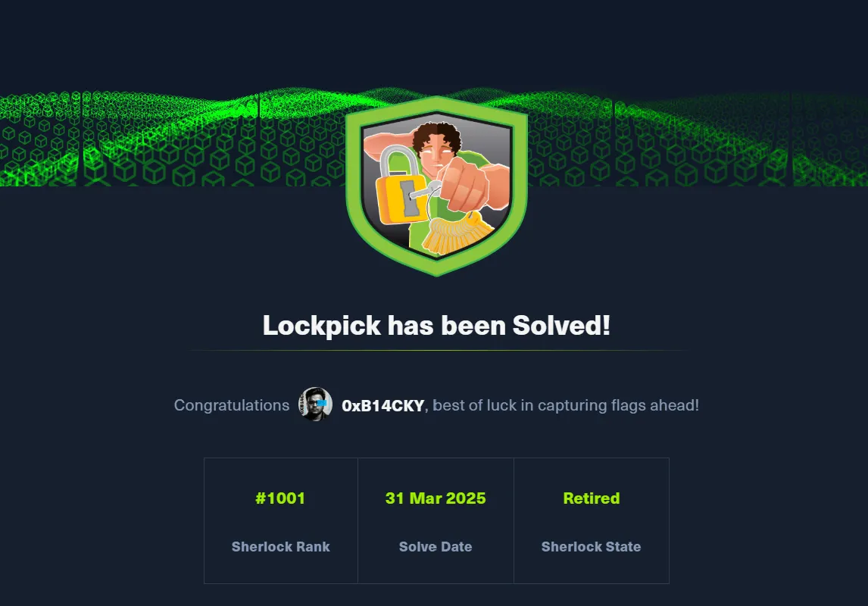Click the bunch of golden keys

(457, 233)
